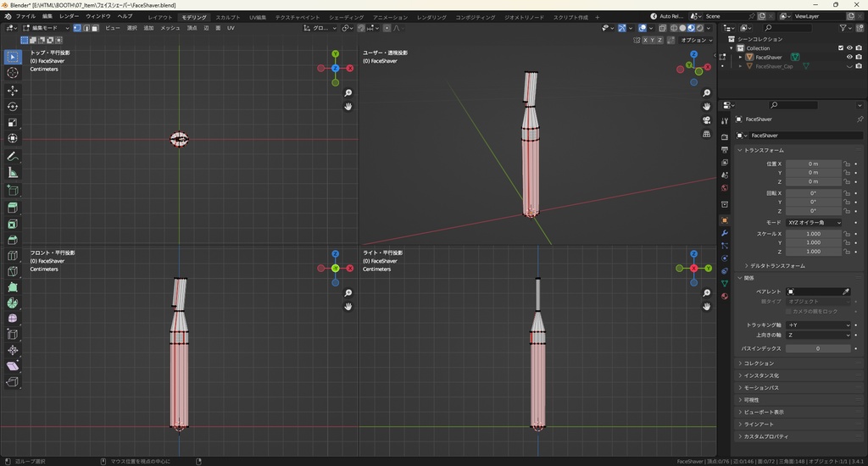Image resolution: width=868 pixels, height=466 pixels.
Task: Select the Transform tool
Action: tap(13, 138)
